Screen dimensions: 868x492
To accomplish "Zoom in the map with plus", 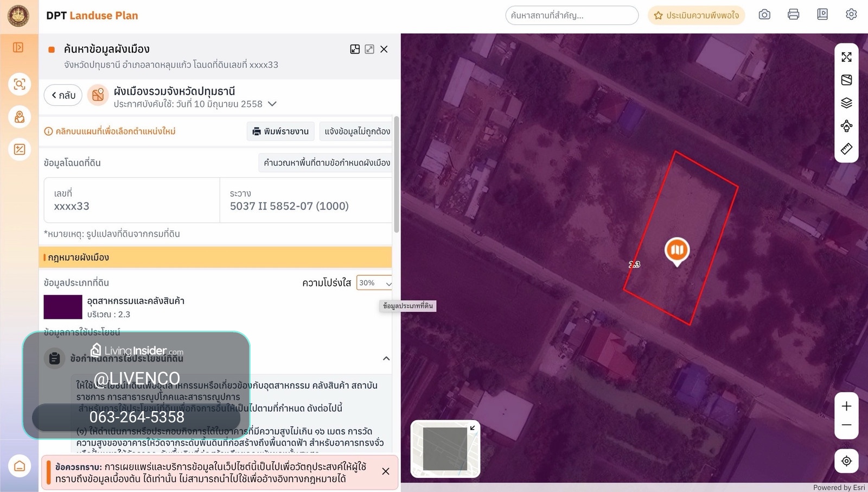I will click(x=846, y=406).
